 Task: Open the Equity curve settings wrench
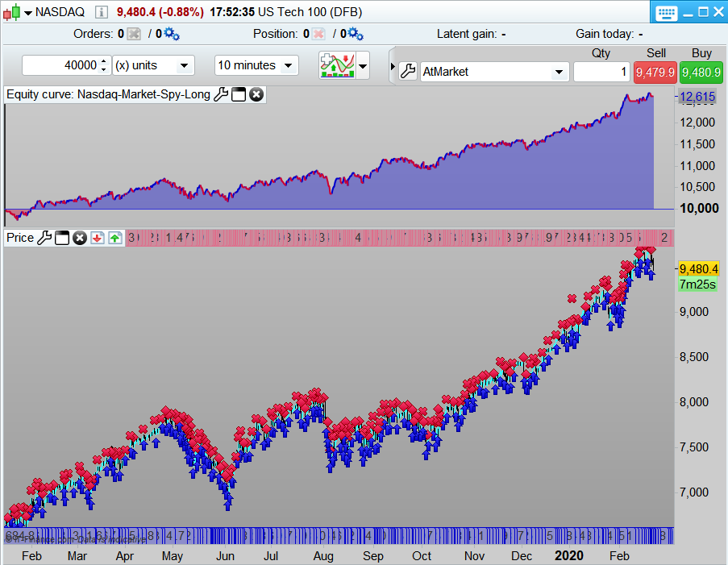pos(221,94)
